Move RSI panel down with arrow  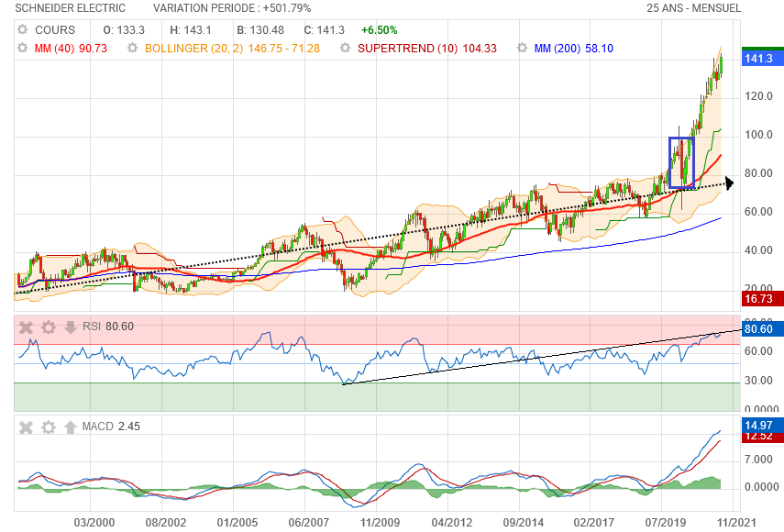click(68, 327)
